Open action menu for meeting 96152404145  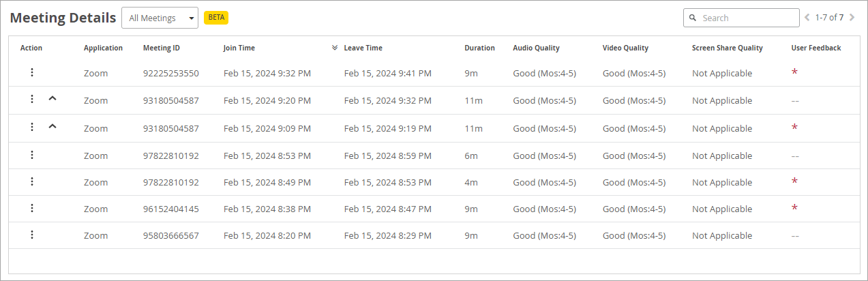tap(32, 208)
